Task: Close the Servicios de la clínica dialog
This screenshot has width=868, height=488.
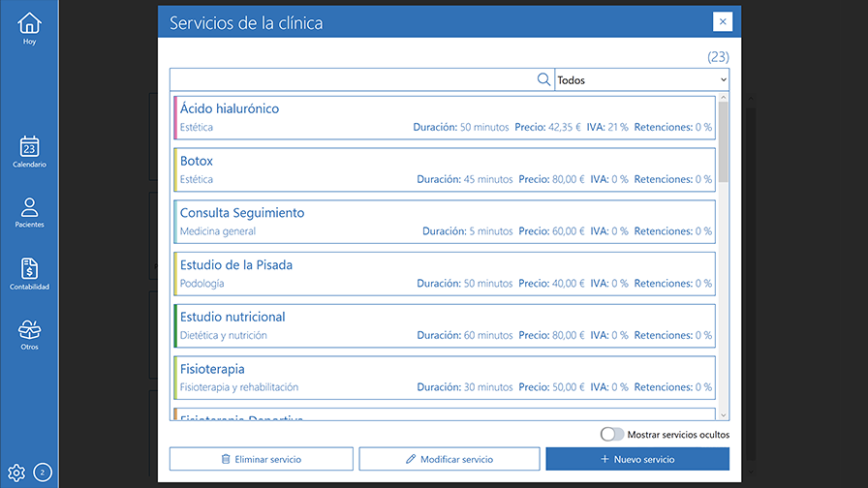Action: (x=723, y=21)
